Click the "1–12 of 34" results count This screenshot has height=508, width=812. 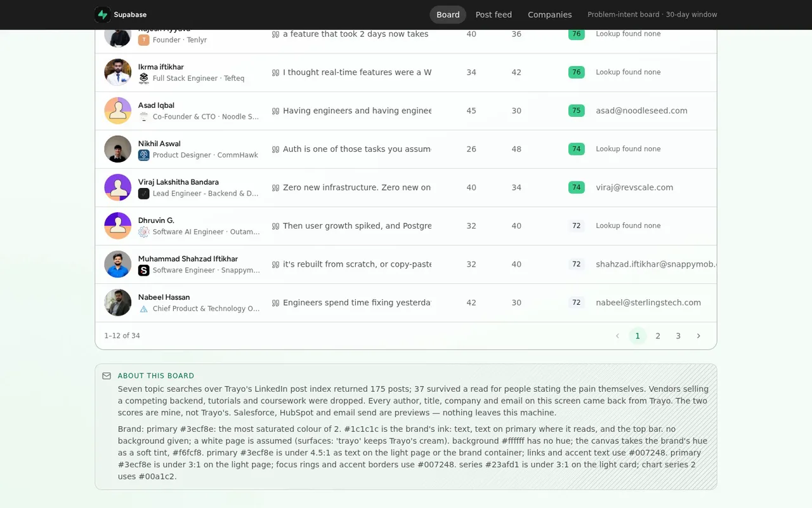click(x=122, y=336)
